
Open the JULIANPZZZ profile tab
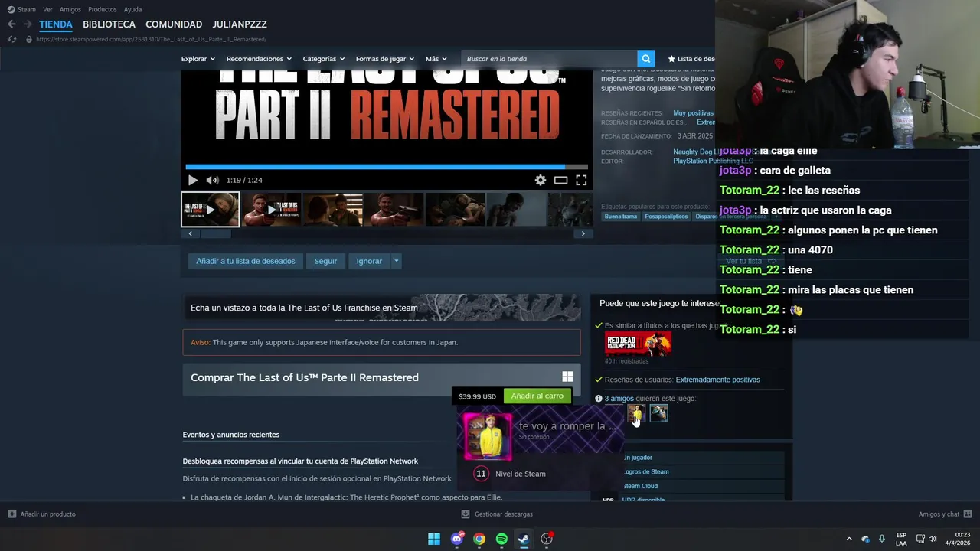[240, 24]
